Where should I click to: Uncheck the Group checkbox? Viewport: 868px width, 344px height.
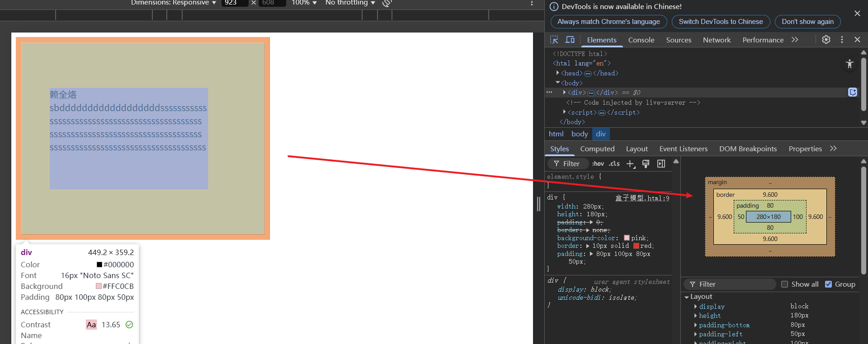pos(828,284)
